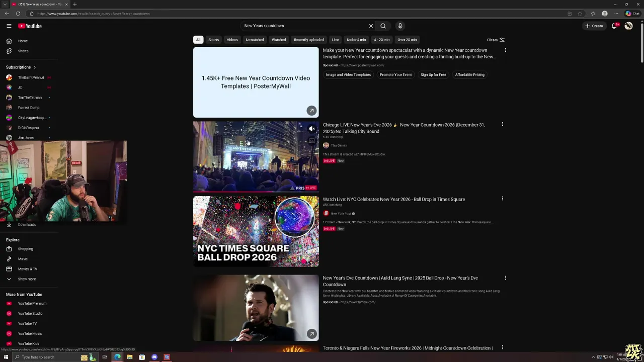The image size is (644, 362).
Task: Click Affordable Pricing ad chip
Action: pos(470,75)
